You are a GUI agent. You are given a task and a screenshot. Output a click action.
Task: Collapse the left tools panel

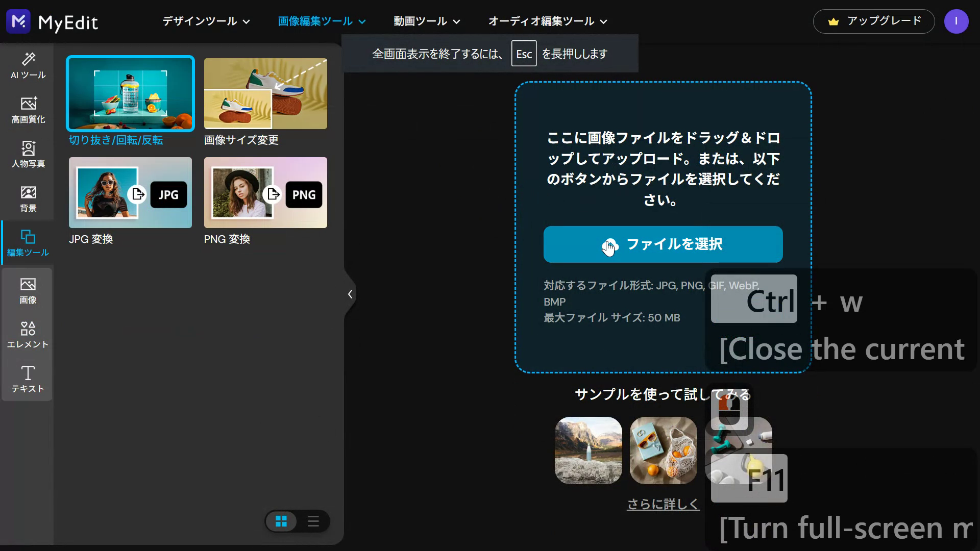[x=350, y=294]
